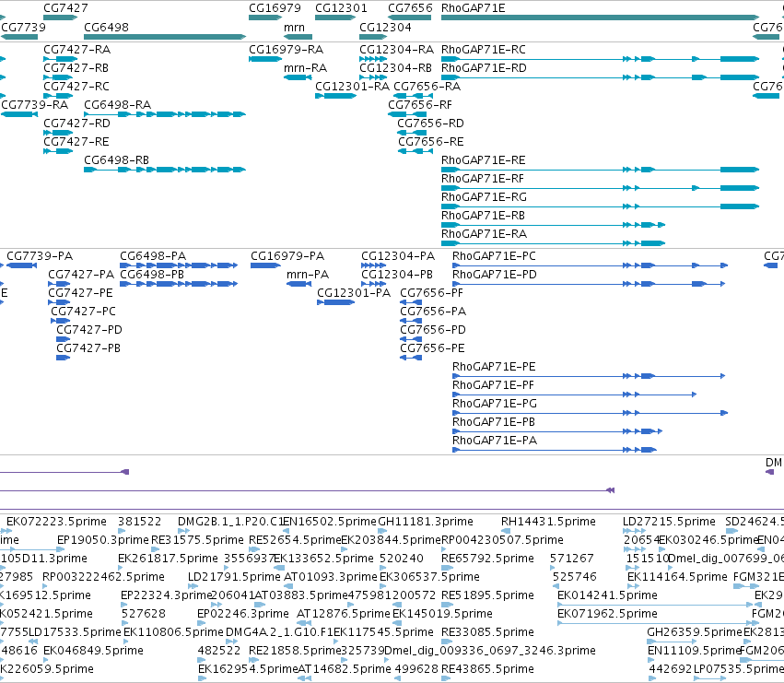Click the RhoGAP71E-RE transcript label
This screenshot has height=683, width=784.
[484, 160]
